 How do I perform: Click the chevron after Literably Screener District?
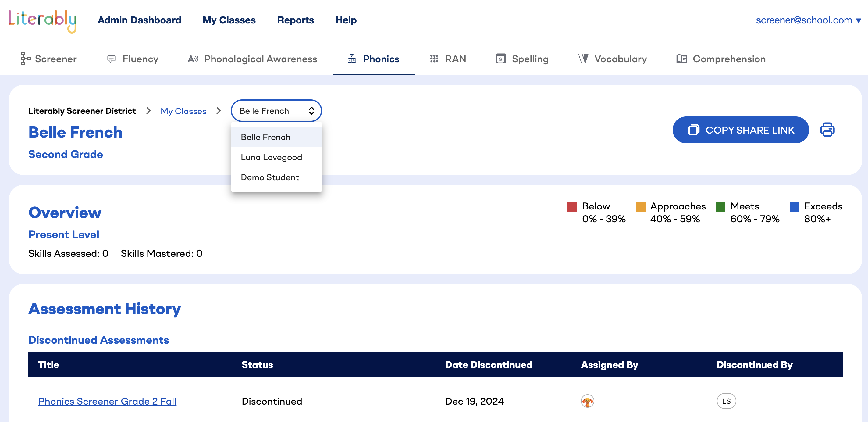point(148,111)
